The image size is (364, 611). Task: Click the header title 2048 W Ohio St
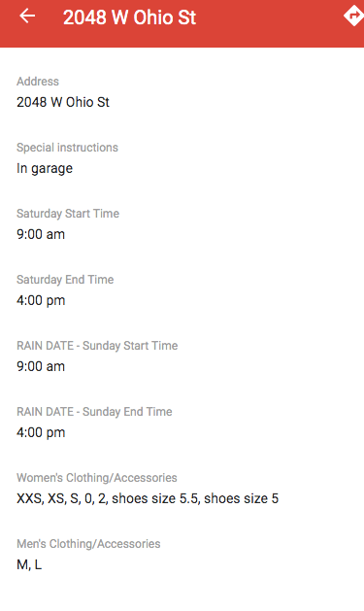pos(130,17)
